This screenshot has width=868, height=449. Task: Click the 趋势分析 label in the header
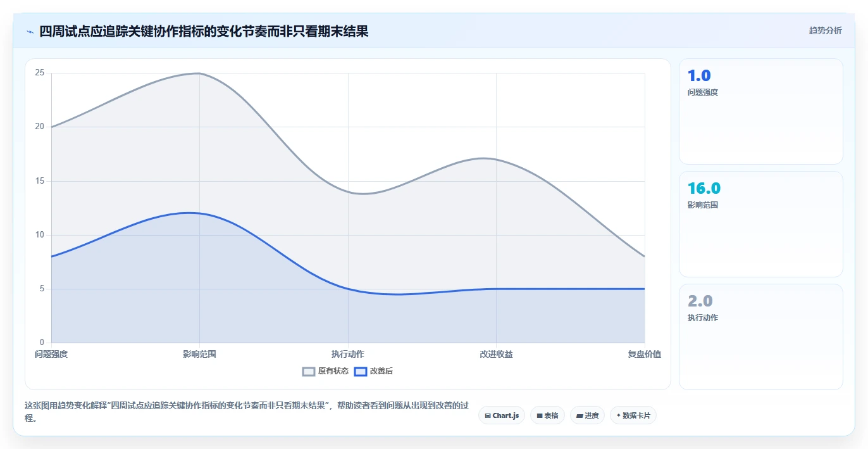[x=825, y=30]
